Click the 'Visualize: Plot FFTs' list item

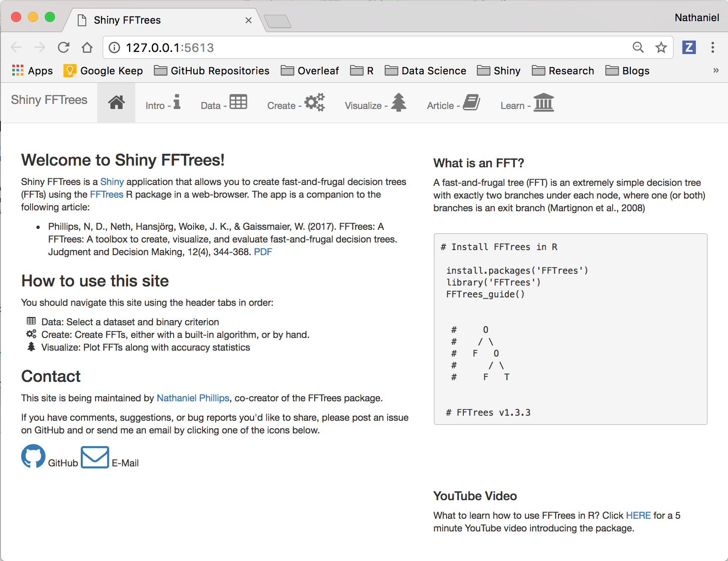(x=146, y=347)
